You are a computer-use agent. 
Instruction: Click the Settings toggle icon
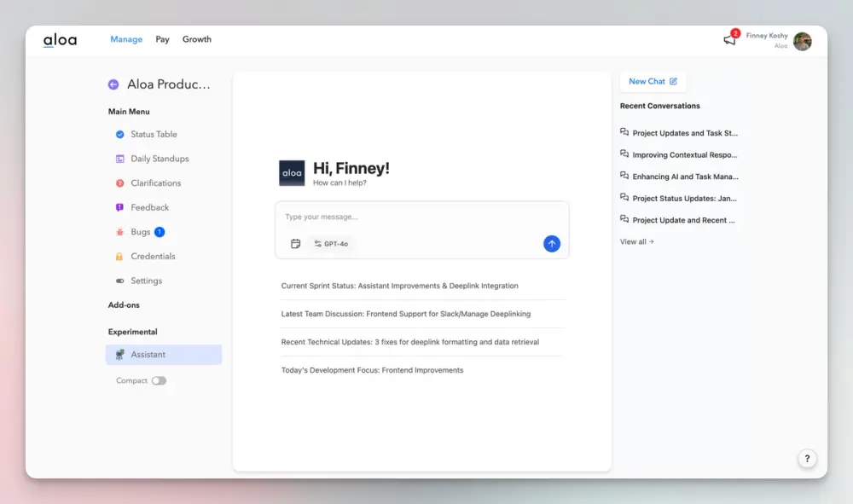[119, 281]
